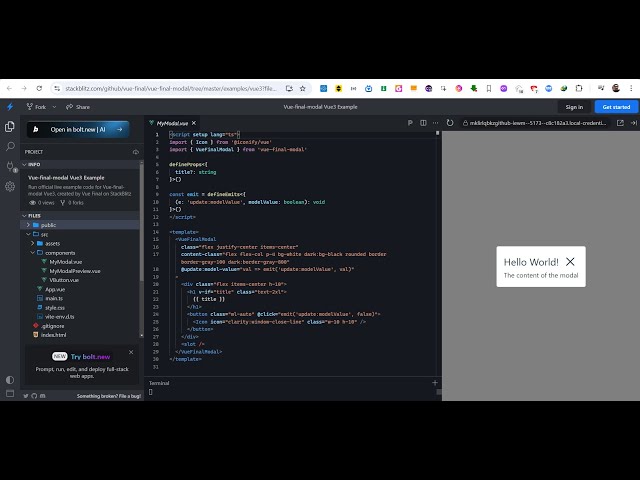Toggle the light/dark theme icon

10,380
